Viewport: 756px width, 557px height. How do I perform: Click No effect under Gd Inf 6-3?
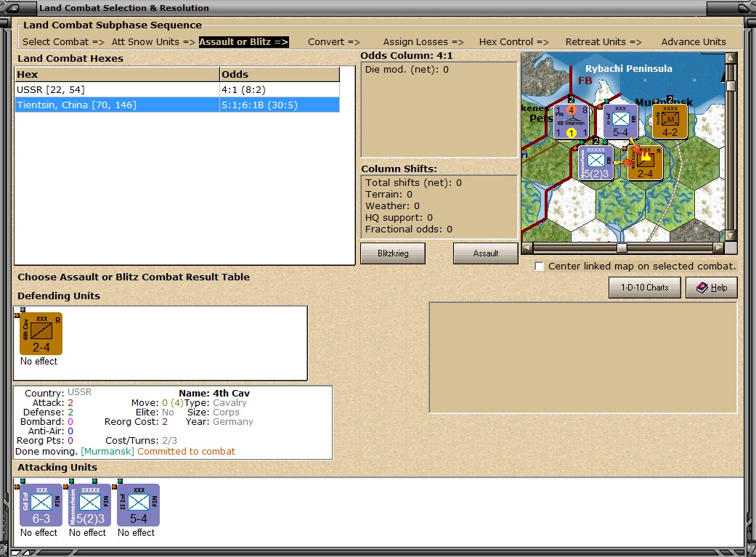38,532
